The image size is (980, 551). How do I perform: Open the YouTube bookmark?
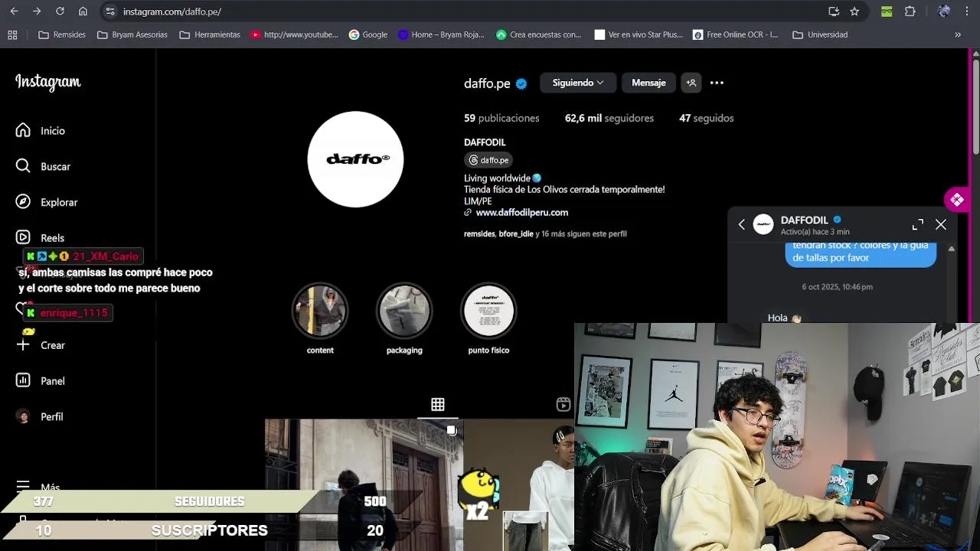pyautogui.click(x=294, y=34)
